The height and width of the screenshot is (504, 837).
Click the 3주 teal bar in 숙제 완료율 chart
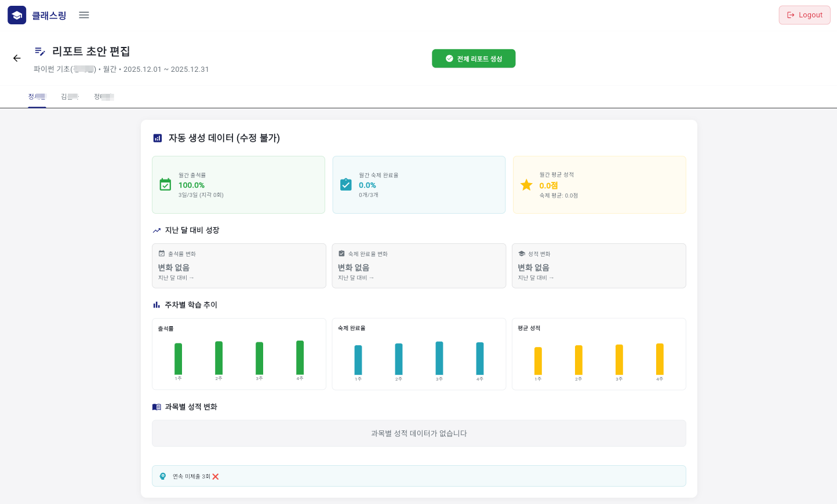tap(439, 358)
